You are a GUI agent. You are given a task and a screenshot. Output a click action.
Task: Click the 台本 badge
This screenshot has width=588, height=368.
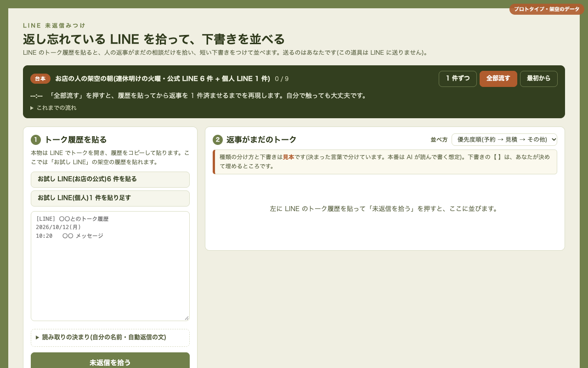[x=40, y=79]
